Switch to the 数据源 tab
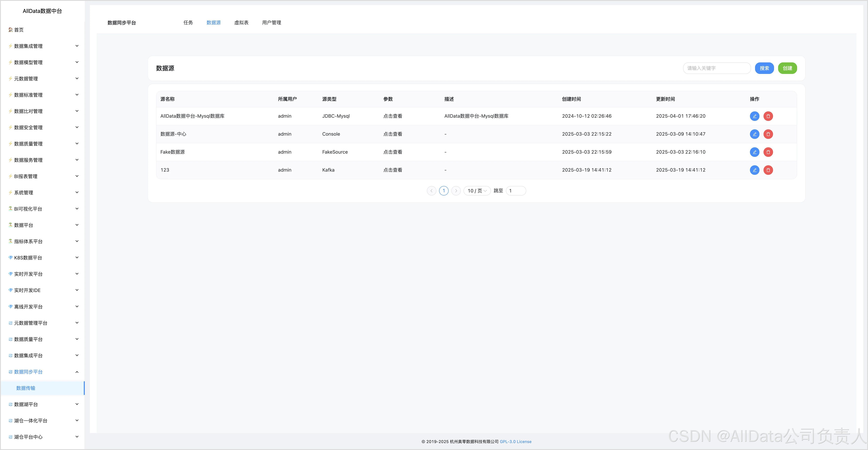The width and height of the screenshot is (868, 450). tap(214, 23)
